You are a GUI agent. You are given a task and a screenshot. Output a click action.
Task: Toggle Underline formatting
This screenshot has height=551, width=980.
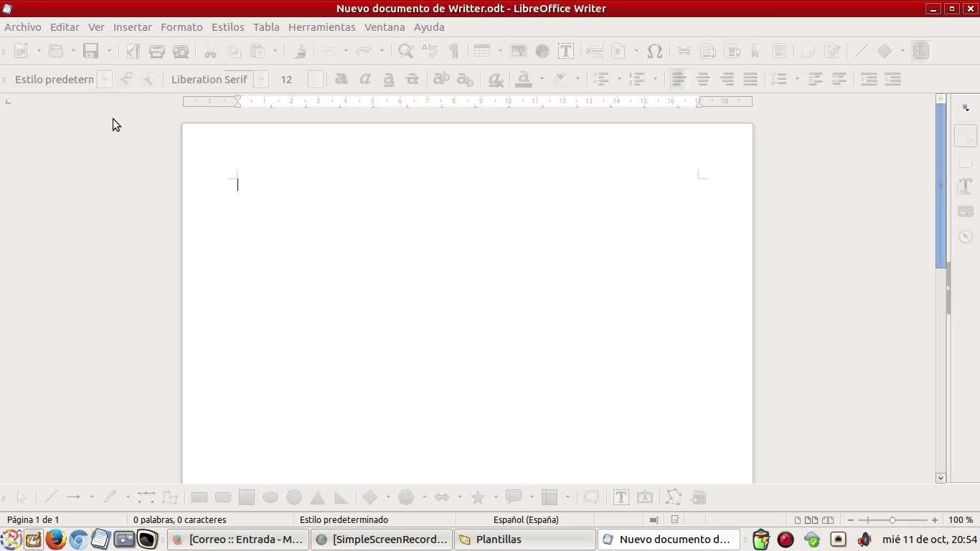(388, 79)
